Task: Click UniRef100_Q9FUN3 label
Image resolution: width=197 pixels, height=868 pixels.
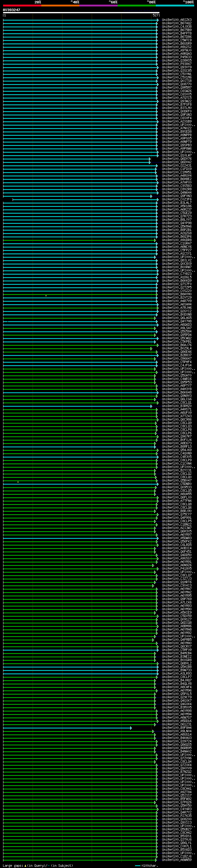Action: pyautogui.click(x=177, y=115)
